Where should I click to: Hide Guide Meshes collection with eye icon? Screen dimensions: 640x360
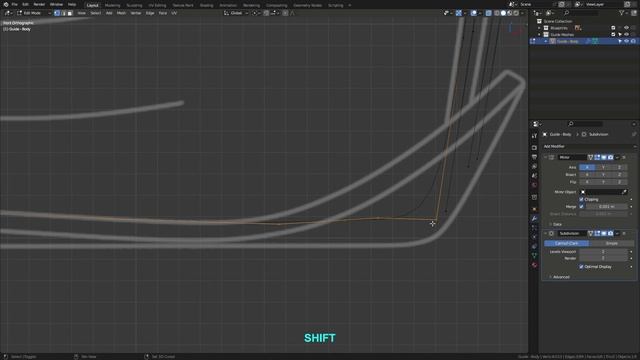click(x=627, y=35)
